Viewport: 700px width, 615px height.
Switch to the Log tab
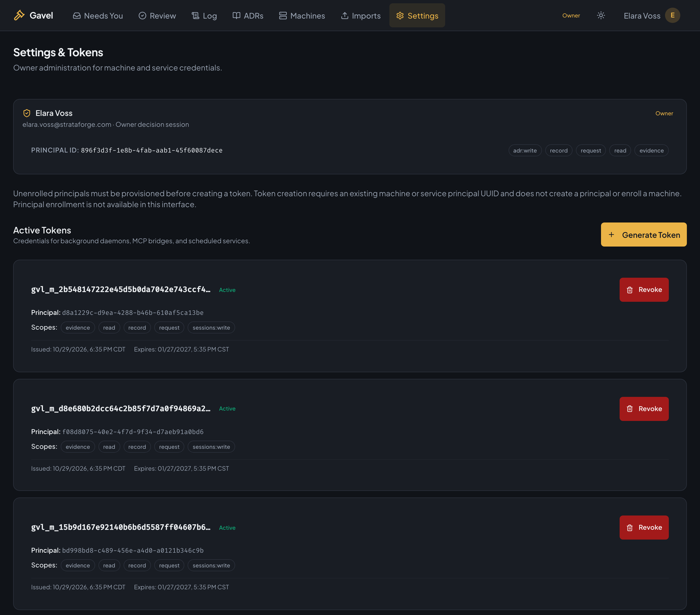204,16
